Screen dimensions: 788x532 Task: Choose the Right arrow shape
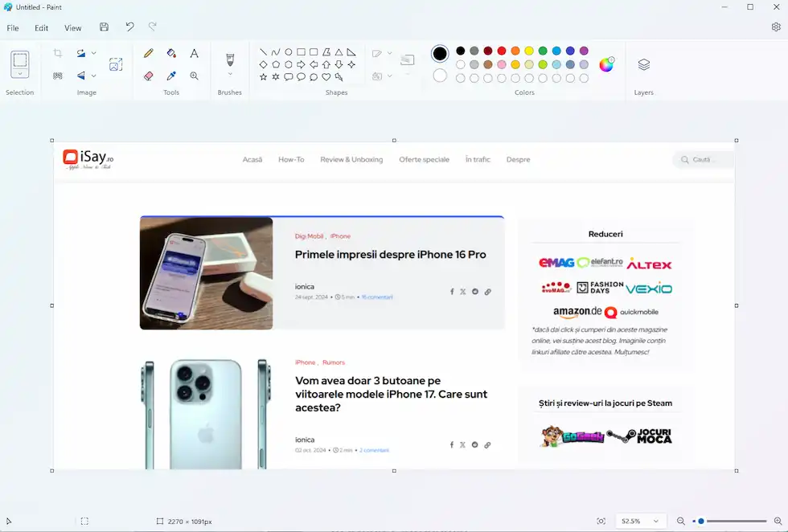(301, 64)
